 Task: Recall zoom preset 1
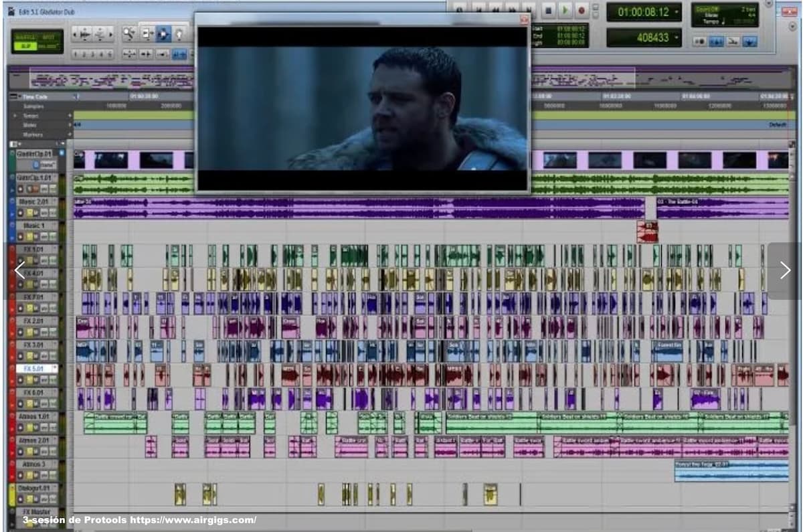[75, 54]
